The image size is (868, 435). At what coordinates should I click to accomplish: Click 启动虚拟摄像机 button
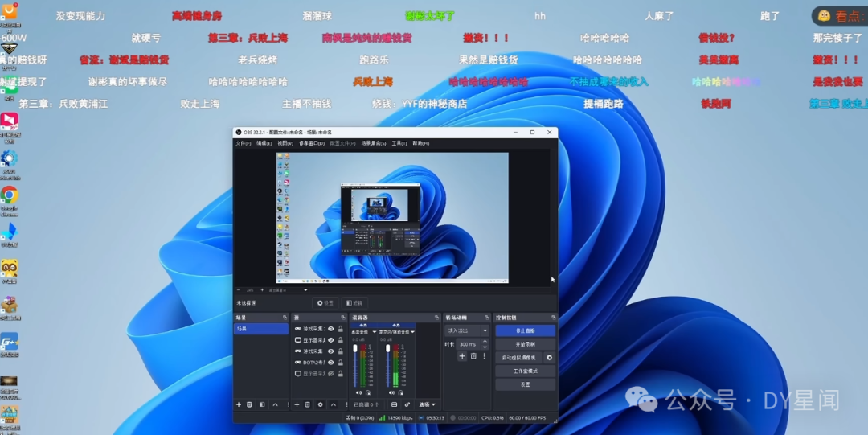(518, 358)
